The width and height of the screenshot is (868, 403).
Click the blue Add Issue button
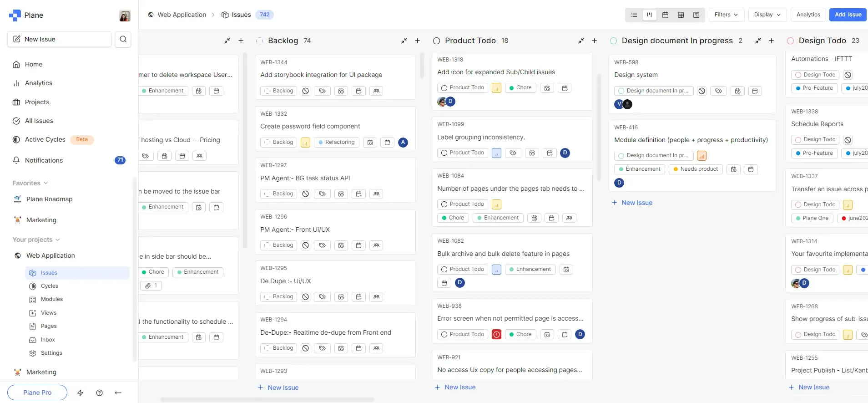[848, 15]
